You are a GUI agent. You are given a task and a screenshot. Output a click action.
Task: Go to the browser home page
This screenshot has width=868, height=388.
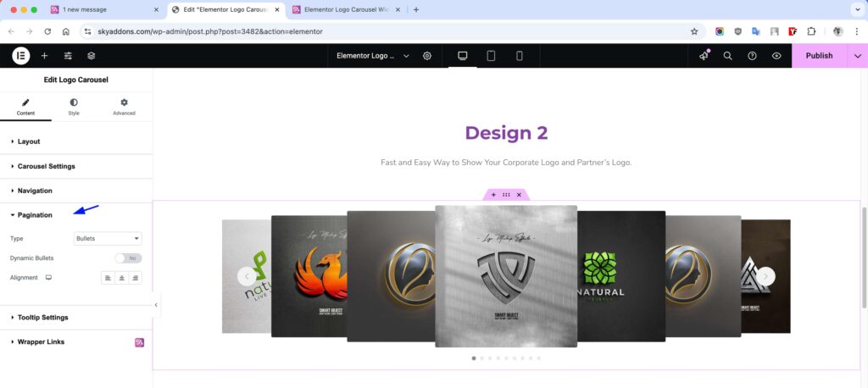click(x=66, y=31)
